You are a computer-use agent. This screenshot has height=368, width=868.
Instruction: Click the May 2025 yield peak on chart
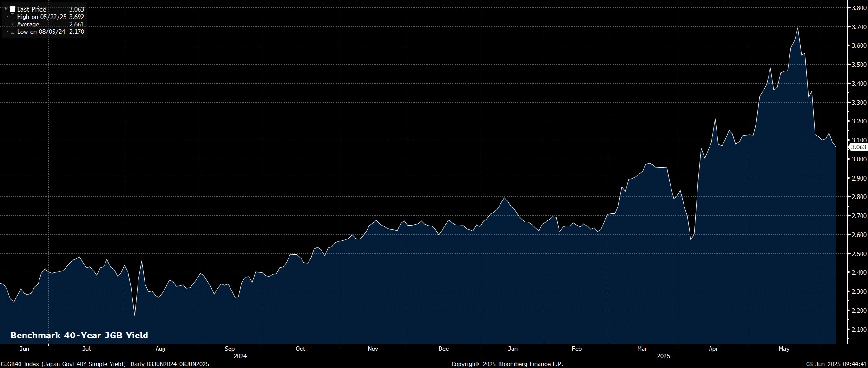(x=798, y=28)
